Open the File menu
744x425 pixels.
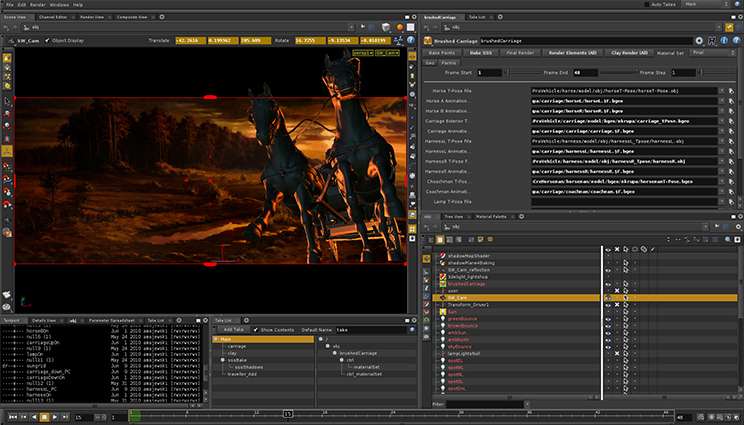point(9,4)
